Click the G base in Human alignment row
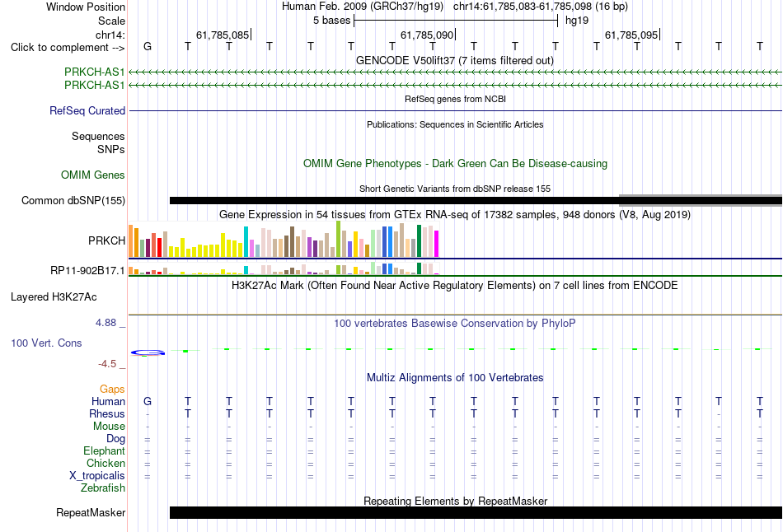This screenshot has width=783, height=532. click(x=148, y=401)
